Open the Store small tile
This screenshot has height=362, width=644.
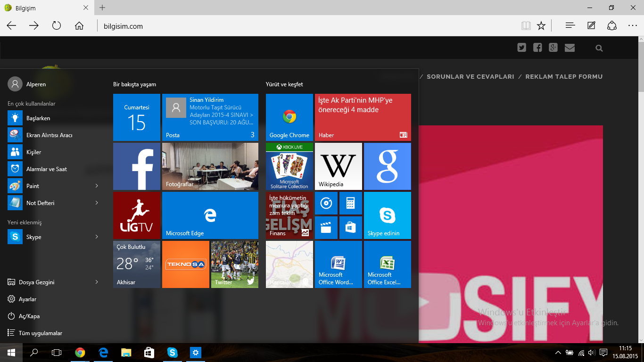(x=351, y=228)
